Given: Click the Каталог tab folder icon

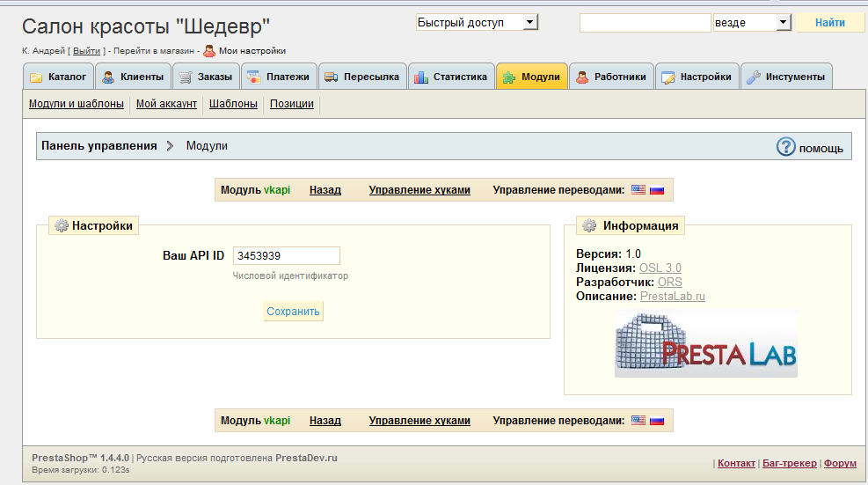Looking at the screenshot, I should coord(36,77).
